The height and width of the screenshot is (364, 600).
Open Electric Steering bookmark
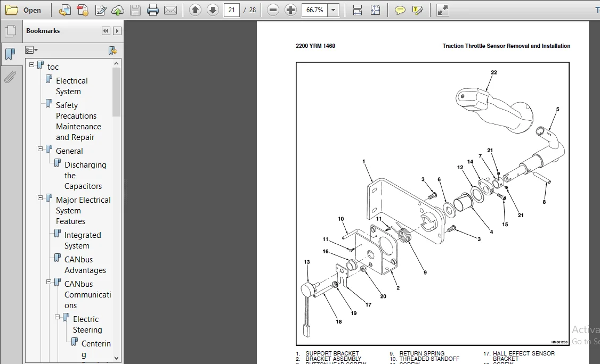point(87,325)
